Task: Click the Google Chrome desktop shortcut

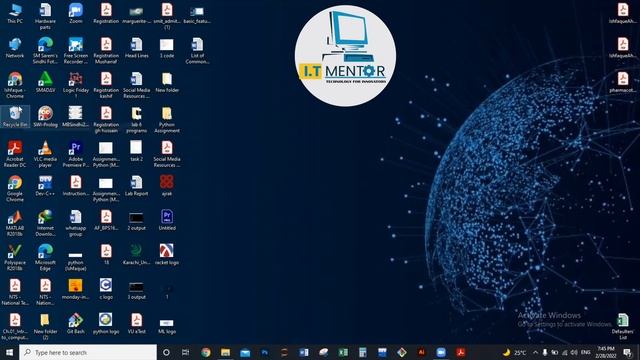Action: point(15,189)
